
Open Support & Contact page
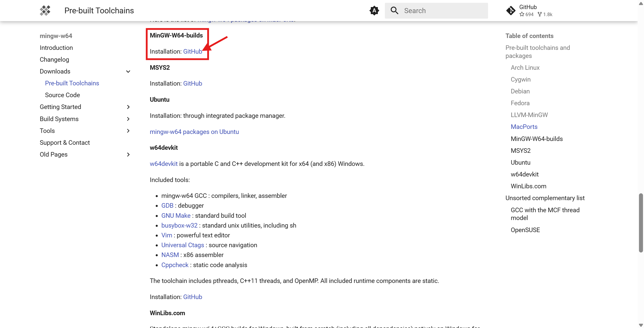click(x=65, y=143)
